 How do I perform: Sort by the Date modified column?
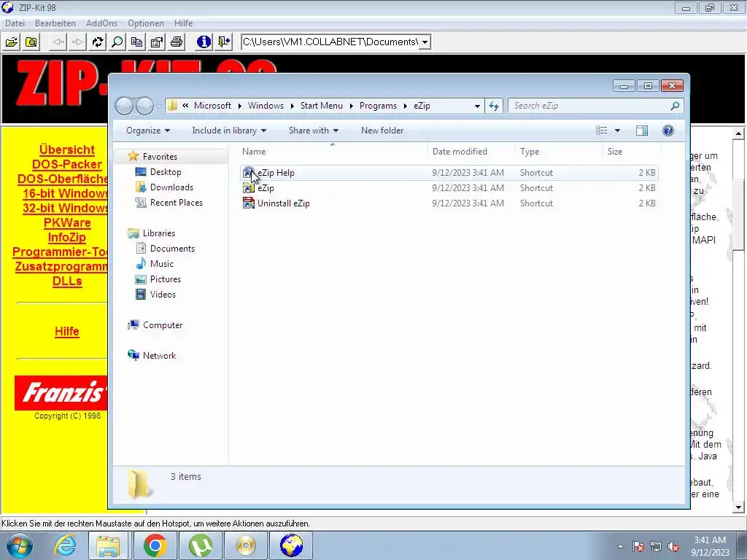point(460,152)
